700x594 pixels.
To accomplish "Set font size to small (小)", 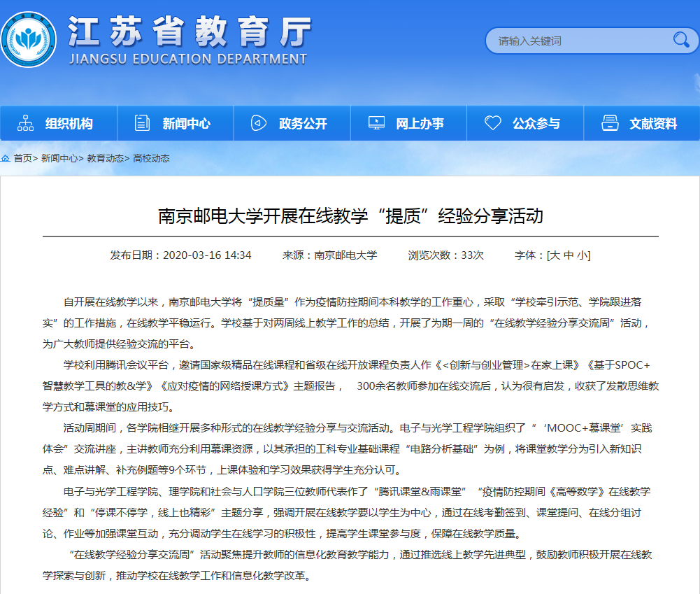I will (582, 255).
